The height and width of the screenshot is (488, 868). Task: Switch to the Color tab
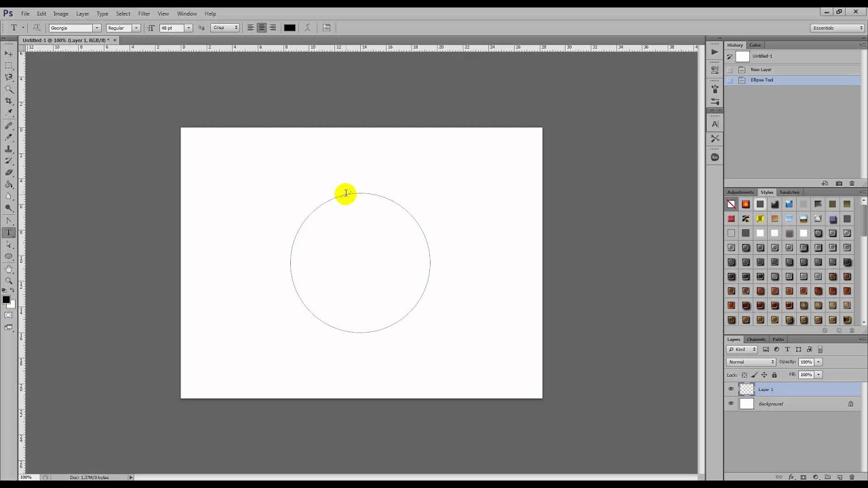(x=755, y=45)
